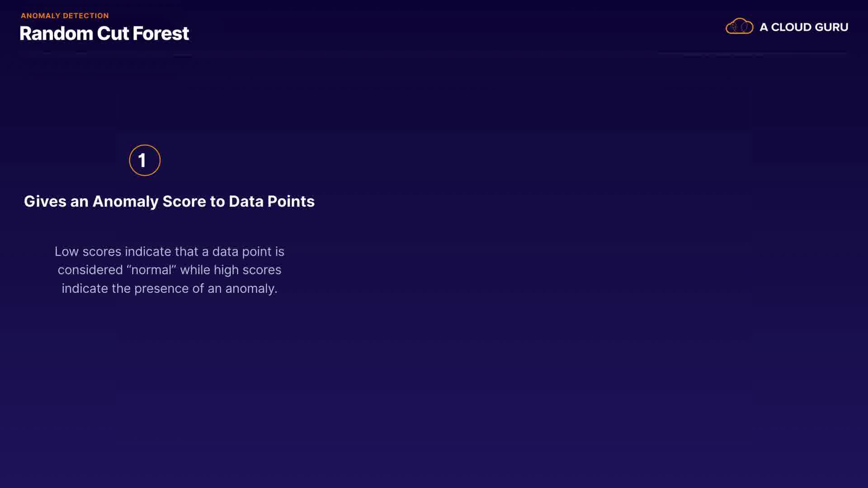Click the orange cloud logo icon

pos(739,27)
